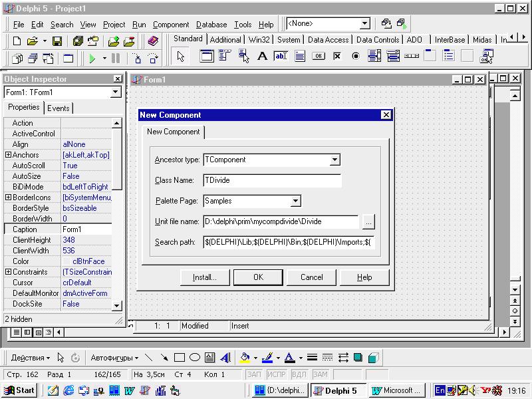Switch to the Data Access palette tab
532x399 pixels.
[328, 40]
